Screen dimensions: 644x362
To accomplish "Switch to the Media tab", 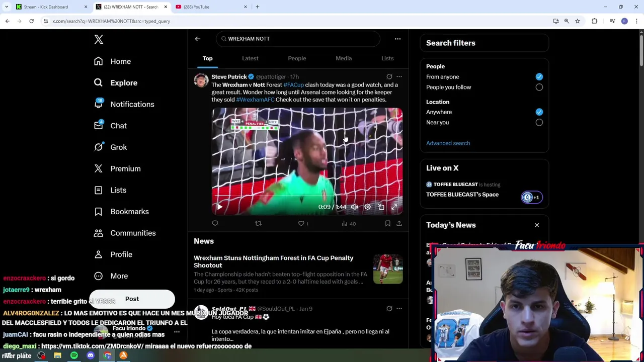I will pyautogui.click(x=344, y=58).
